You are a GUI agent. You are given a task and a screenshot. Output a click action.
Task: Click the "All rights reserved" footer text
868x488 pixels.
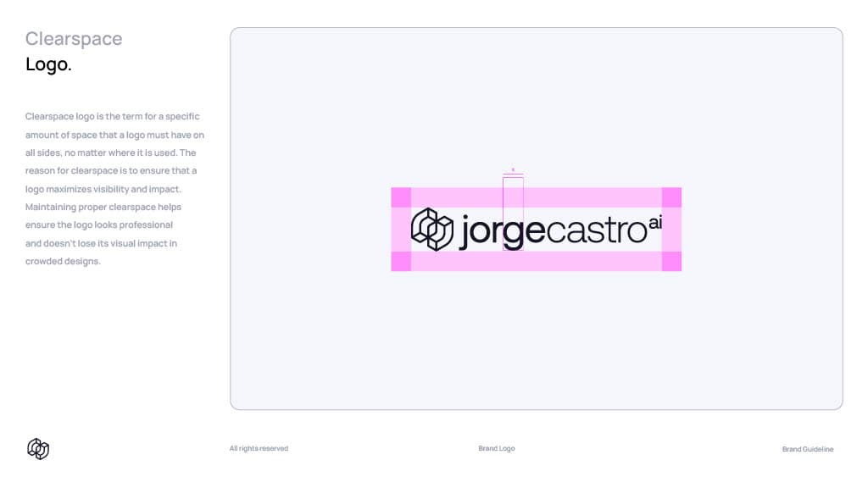[x=259, y=448]
